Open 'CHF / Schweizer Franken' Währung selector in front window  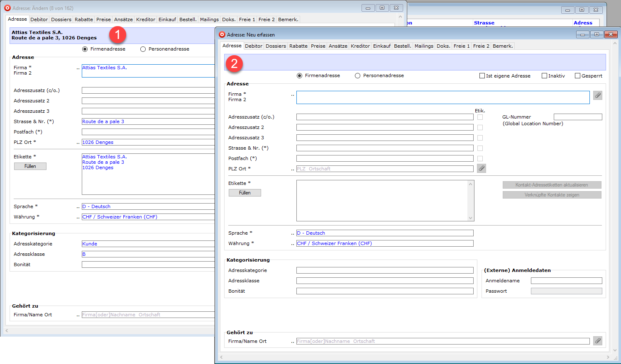click(x=384, y=243)
